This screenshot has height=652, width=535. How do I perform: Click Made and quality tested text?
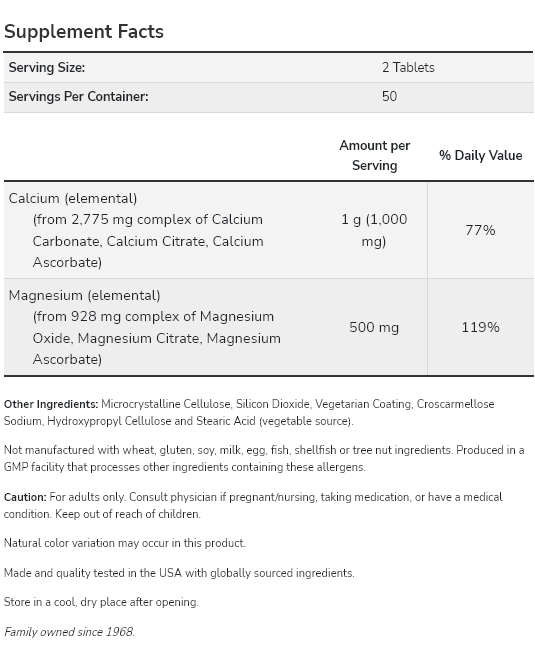tap(179, 573)
